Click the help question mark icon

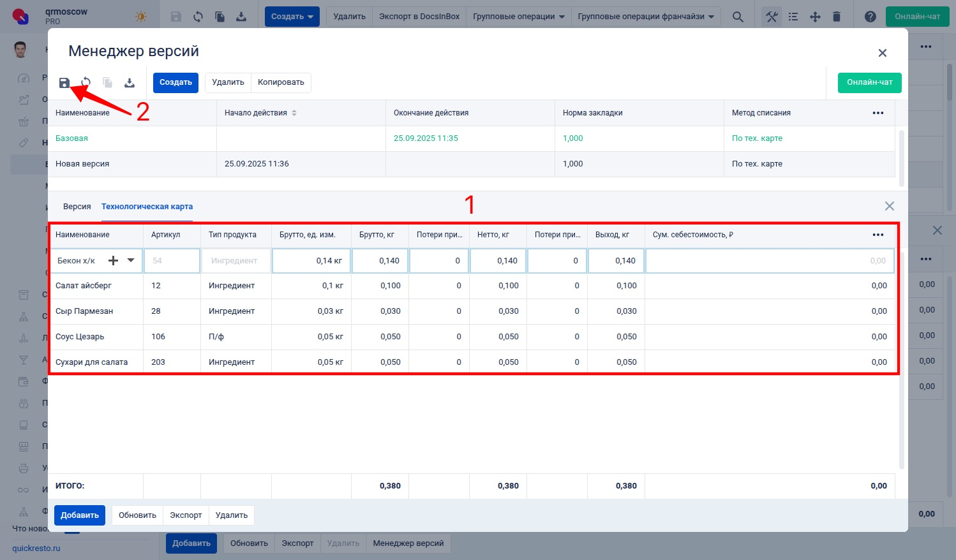pos(870,17)
